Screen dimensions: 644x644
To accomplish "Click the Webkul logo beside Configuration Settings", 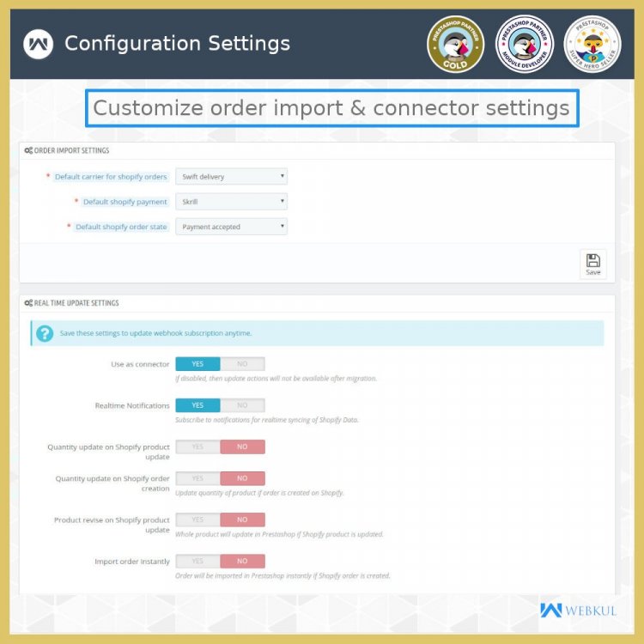I will 38,44.
